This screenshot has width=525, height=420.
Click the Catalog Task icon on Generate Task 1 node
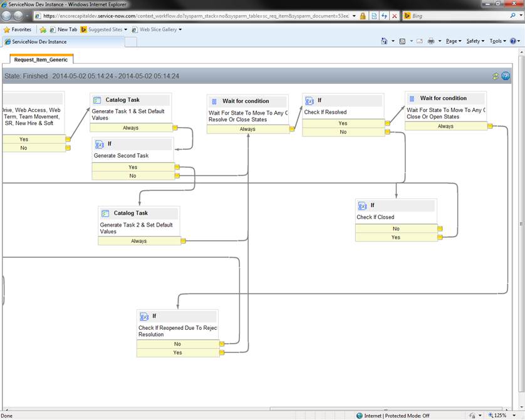point(97,99)
